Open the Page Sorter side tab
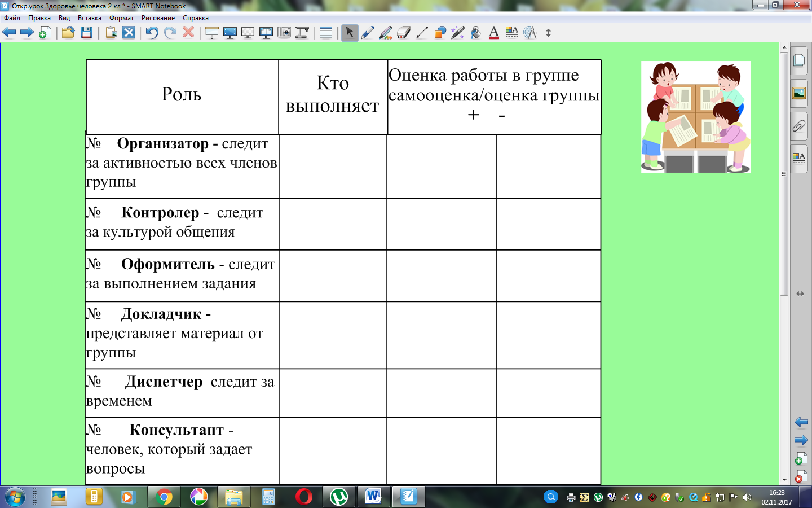812x508 pixels. pyautogui.click(x=799, y=61)
